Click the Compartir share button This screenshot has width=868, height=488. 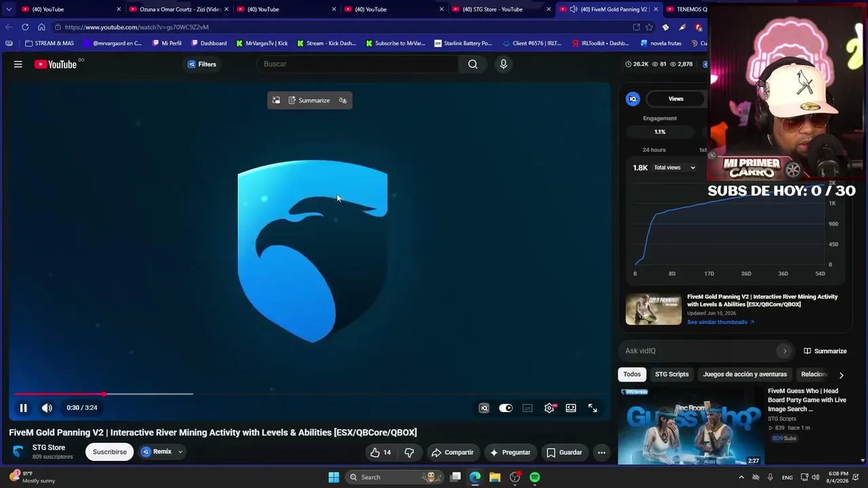(453, 452)
